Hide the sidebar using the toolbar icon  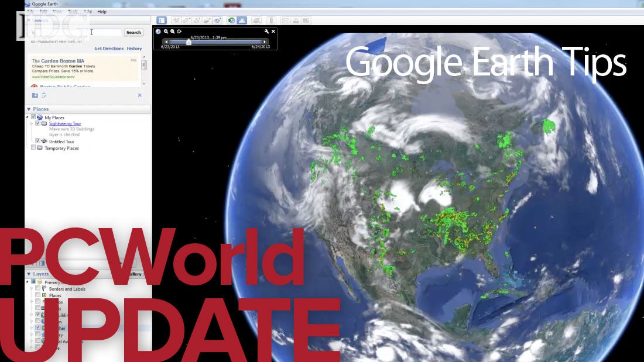pos(162,20)
